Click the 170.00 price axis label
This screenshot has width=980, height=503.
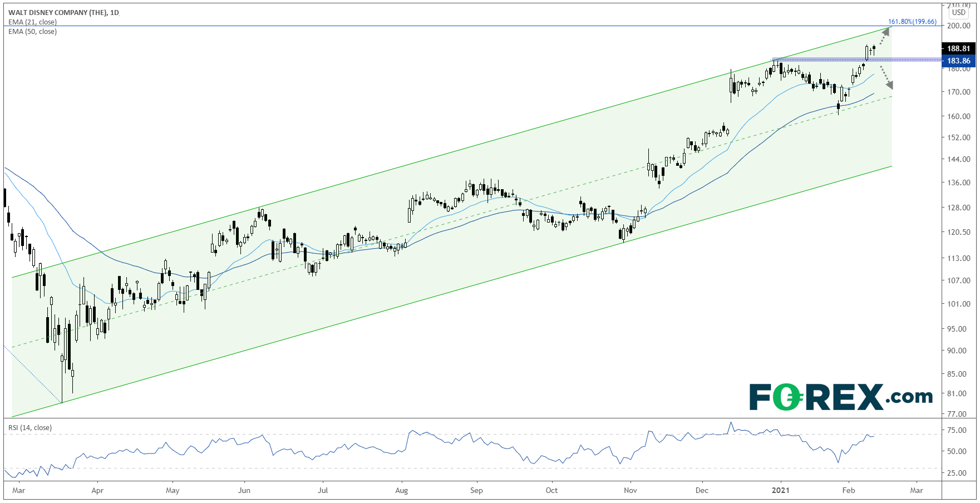(x=959, y=92)
